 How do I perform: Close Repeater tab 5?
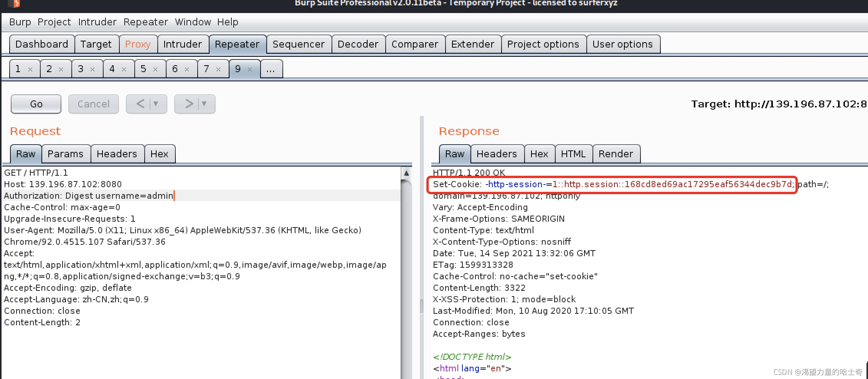click(x=155, y=69)
